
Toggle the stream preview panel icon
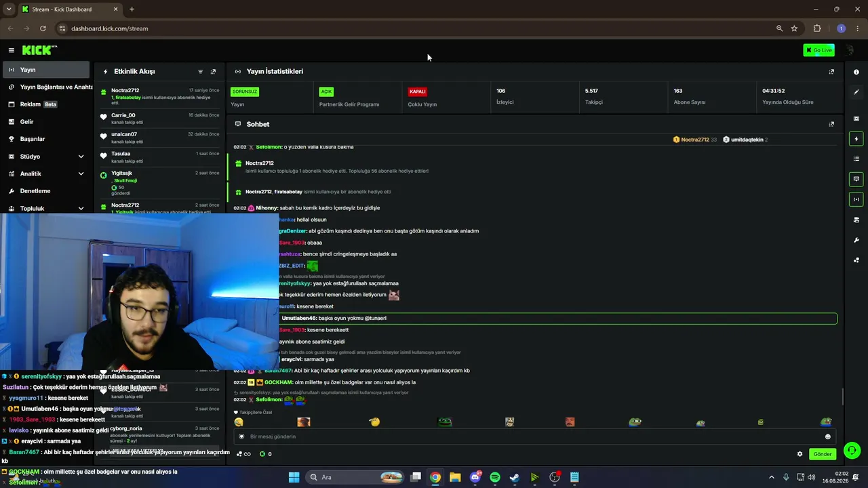pyautogui.click(x=856, y=119)
